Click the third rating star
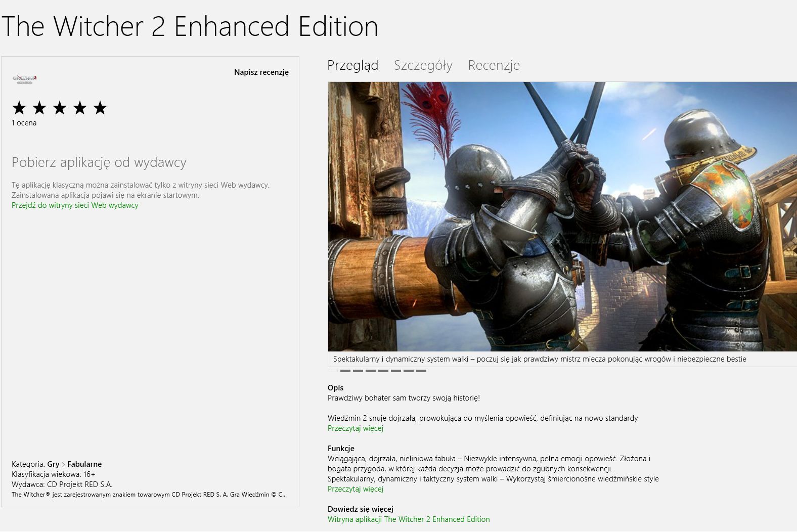This screenshot has height=532, width=797. 60,108
